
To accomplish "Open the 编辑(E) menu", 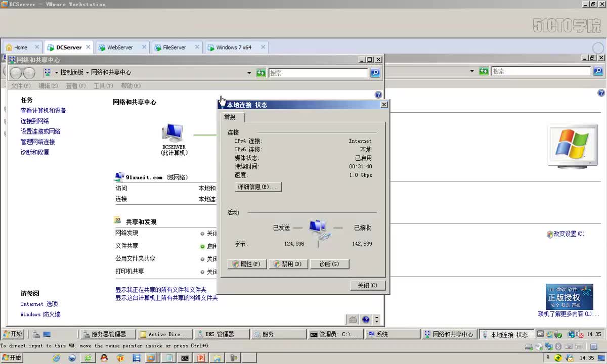I will (48, 86).
